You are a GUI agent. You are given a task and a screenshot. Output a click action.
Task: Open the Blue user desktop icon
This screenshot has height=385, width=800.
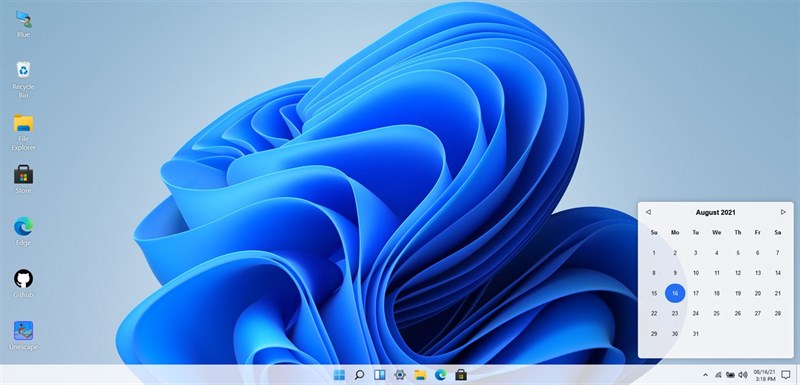point(23,24)
